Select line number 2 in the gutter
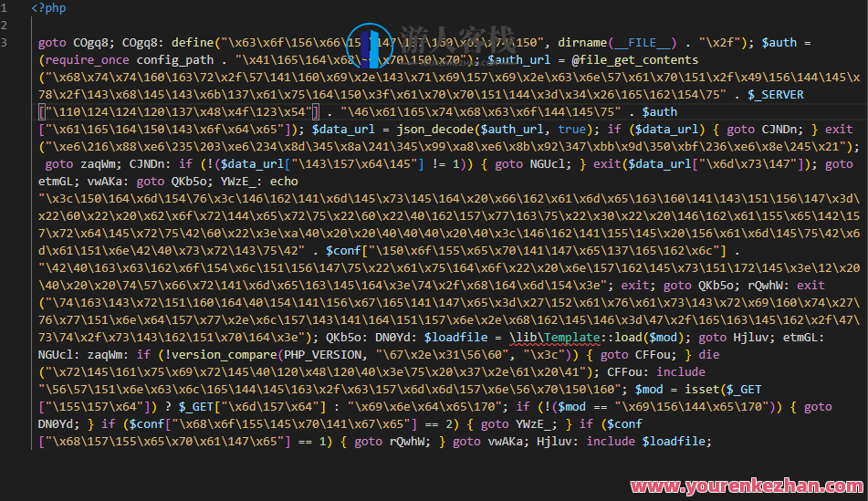Screen dimensions: 868x501 5,26
